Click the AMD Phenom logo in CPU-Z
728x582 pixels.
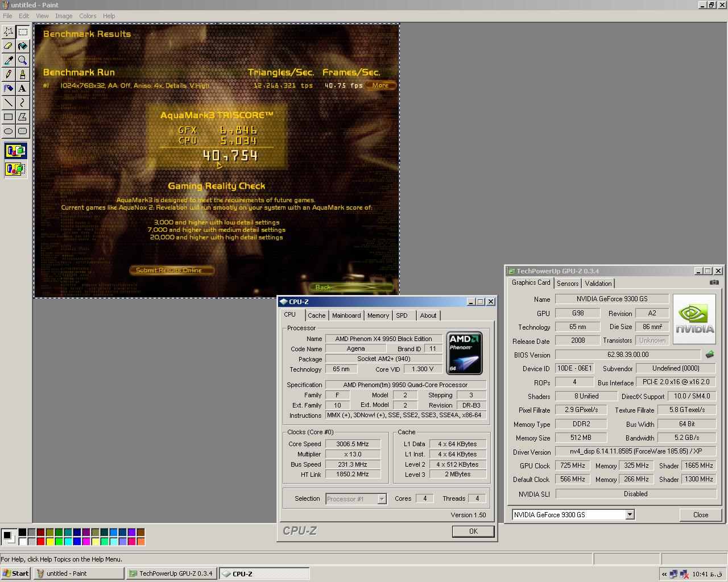click(x=465, y=353)
